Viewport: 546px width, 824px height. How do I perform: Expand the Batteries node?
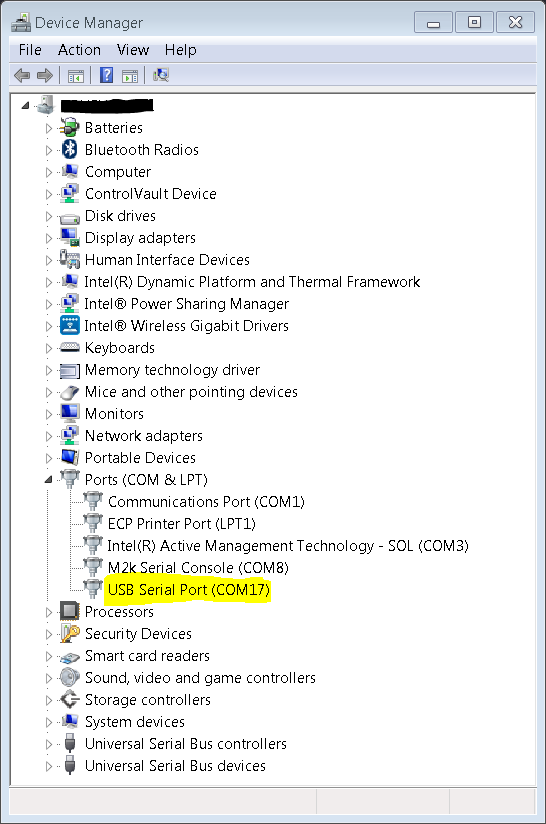point(48,128)
